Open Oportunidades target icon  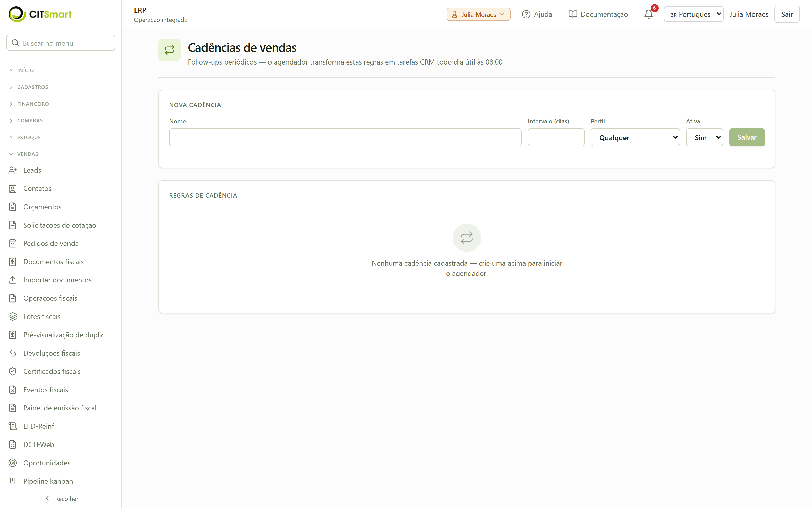tap(13, 463)
